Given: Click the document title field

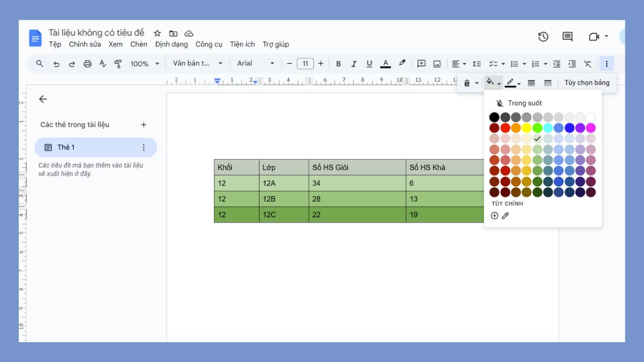Looking at the screenshot, I should pyautogui.click(x=97, y=33).
